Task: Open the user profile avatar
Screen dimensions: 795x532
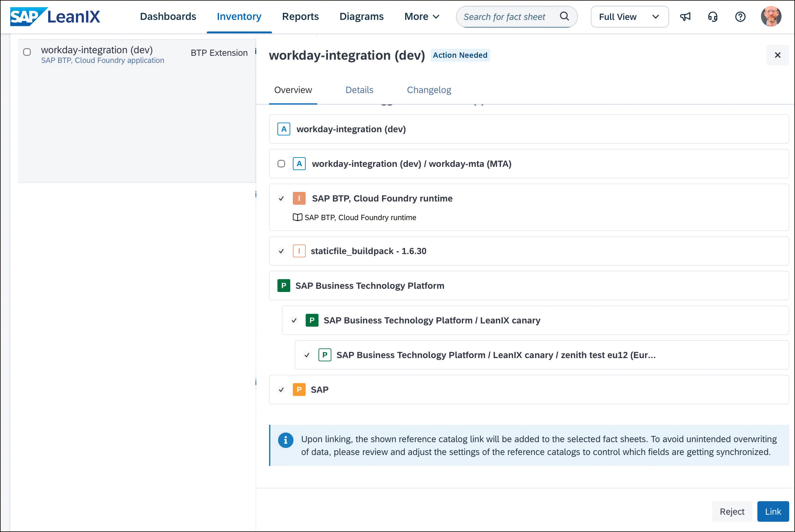Action: [x=771, y=16]
